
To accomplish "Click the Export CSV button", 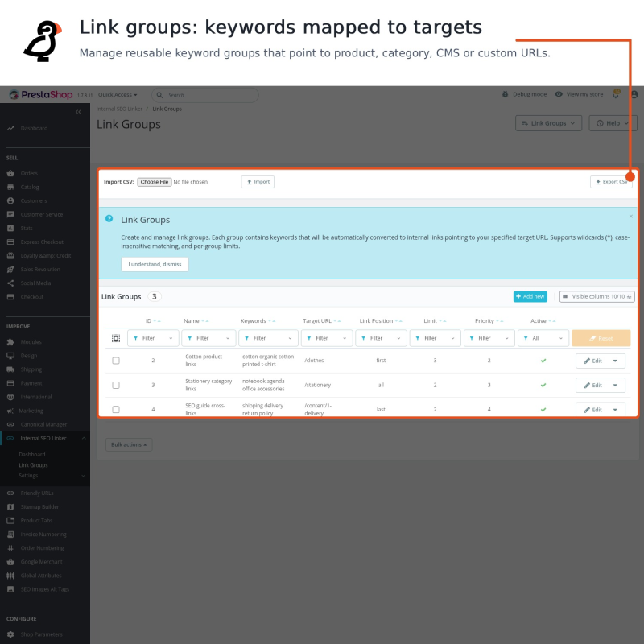I will pos(612,182).
